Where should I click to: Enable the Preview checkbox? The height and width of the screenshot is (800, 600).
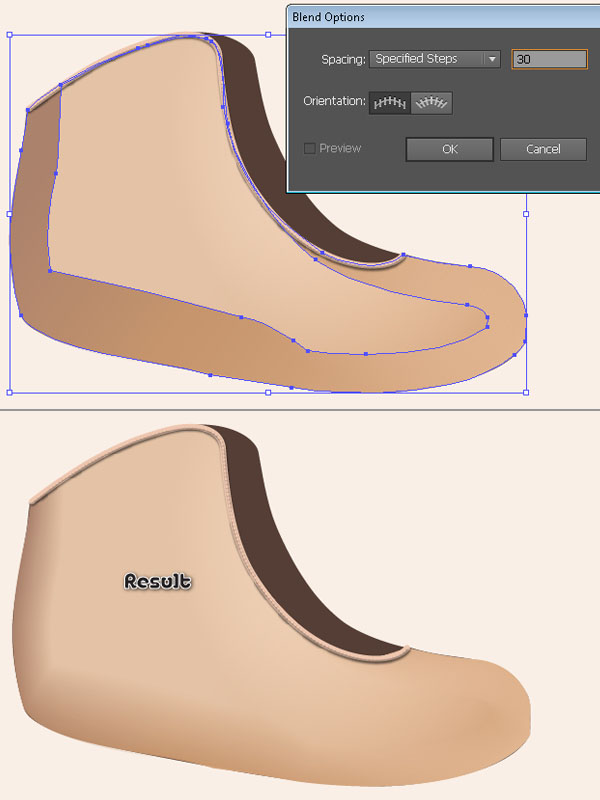point(309,148)
